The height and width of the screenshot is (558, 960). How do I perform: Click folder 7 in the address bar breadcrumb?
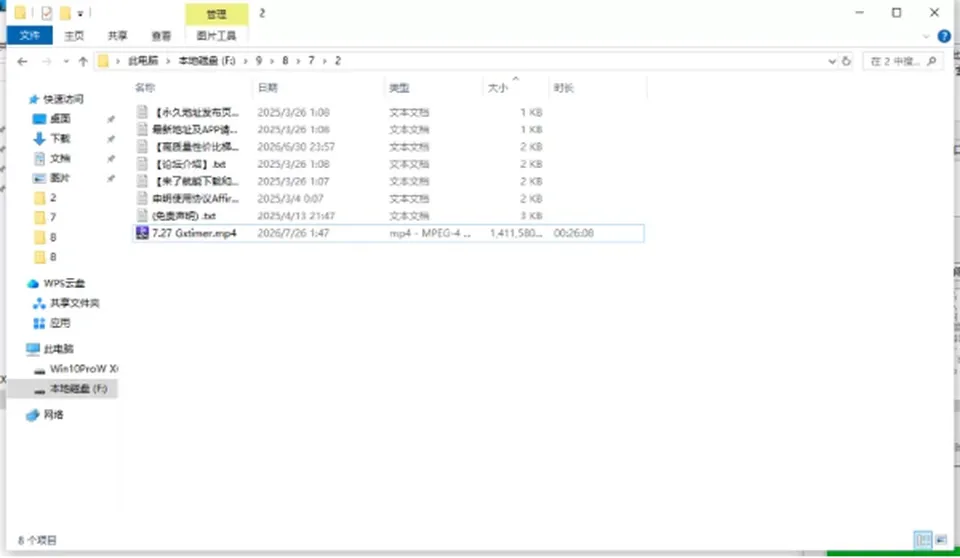tap(311, 61)
